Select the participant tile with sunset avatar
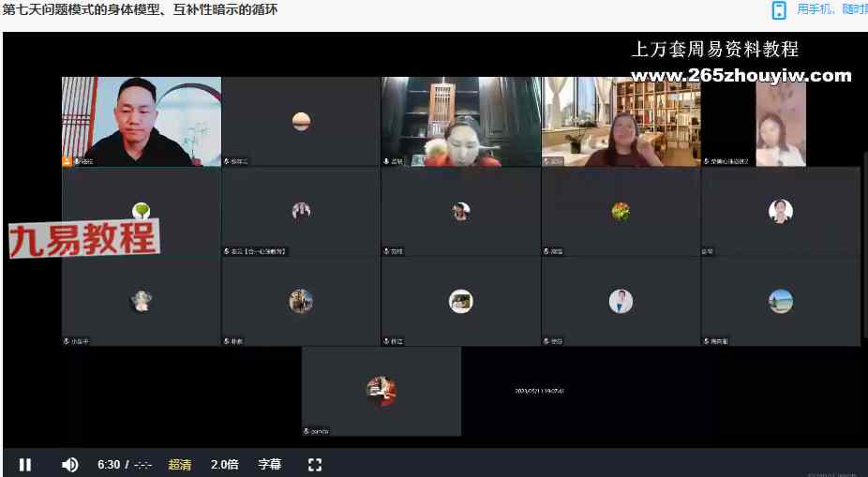 pyautogui.click(x=301, y=121)
